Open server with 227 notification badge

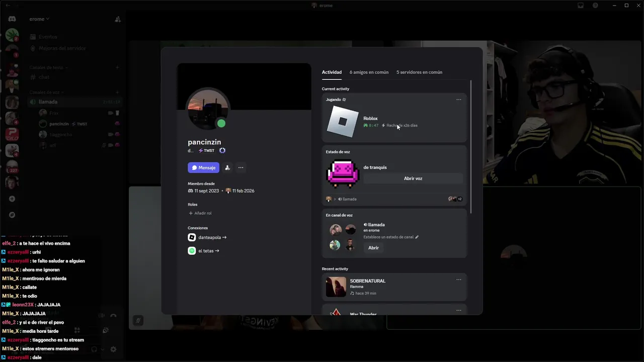[12, 166]
